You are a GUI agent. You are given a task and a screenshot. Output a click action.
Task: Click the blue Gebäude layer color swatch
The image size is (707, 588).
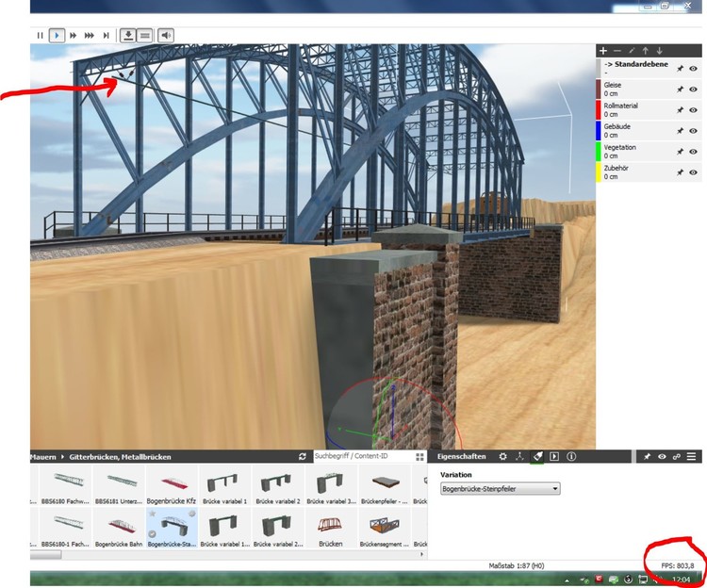pyautogui.click(x=599, y=131)
